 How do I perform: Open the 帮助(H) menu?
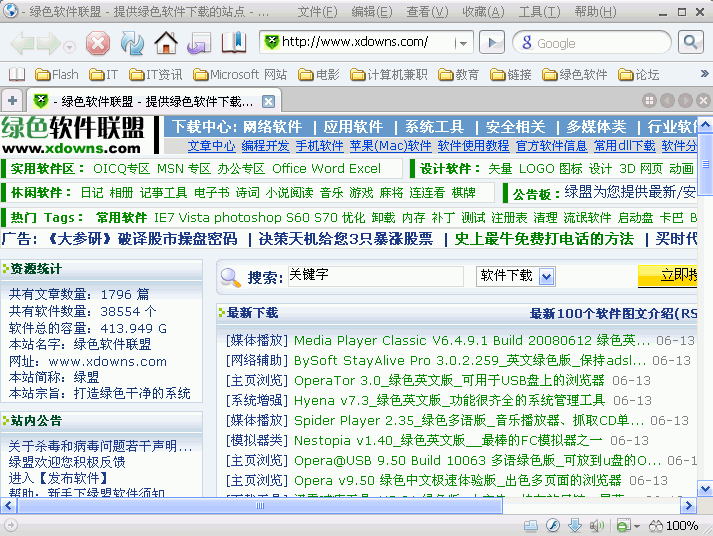coord(595,12)
